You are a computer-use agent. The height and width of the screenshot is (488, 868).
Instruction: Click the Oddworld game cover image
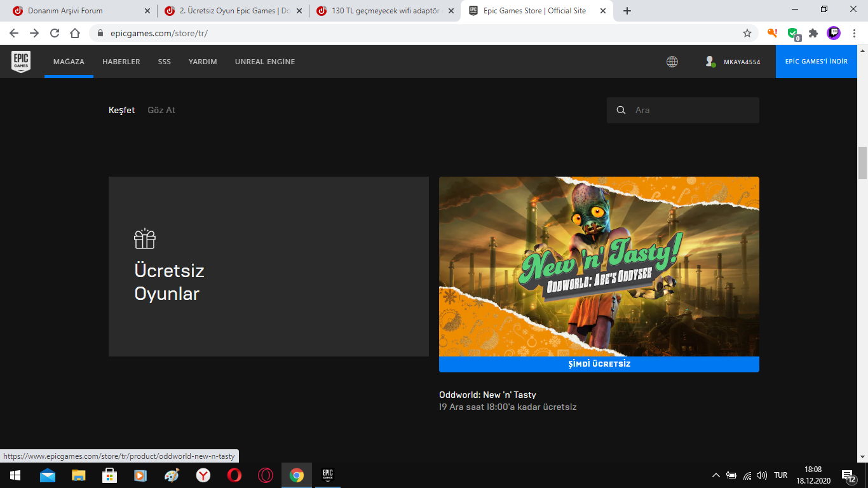point(599,266)
